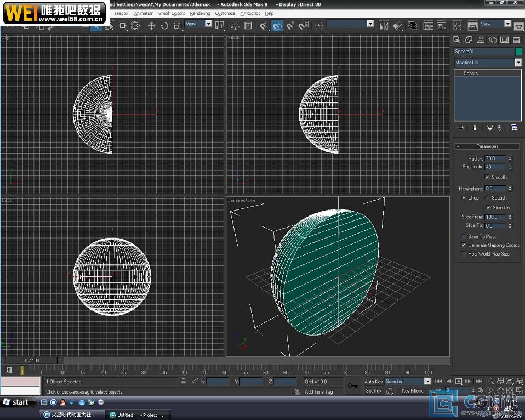Toggle the Generate Mapping Coords checkbox

tap(464, 245)
